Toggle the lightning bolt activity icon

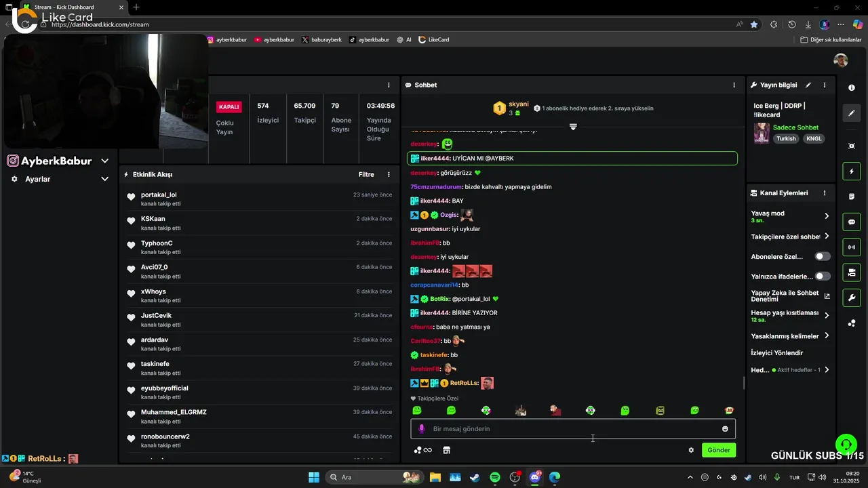point(852,171)
